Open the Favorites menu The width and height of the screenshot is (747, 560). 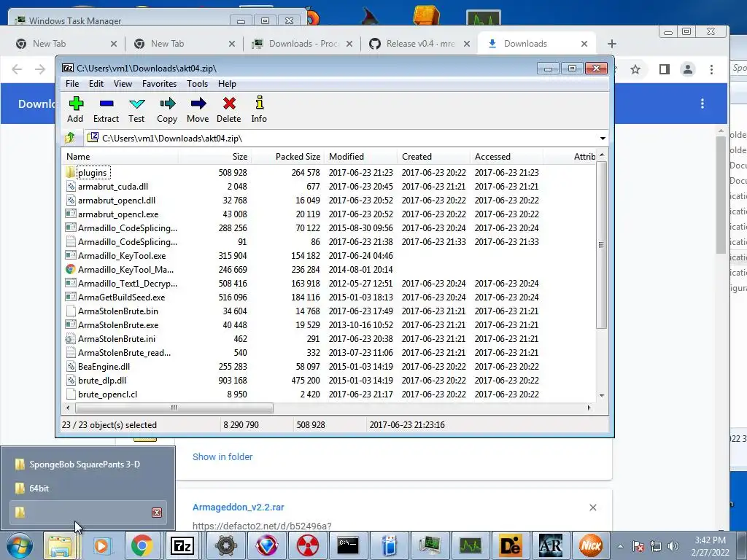(x=160, y=84)
